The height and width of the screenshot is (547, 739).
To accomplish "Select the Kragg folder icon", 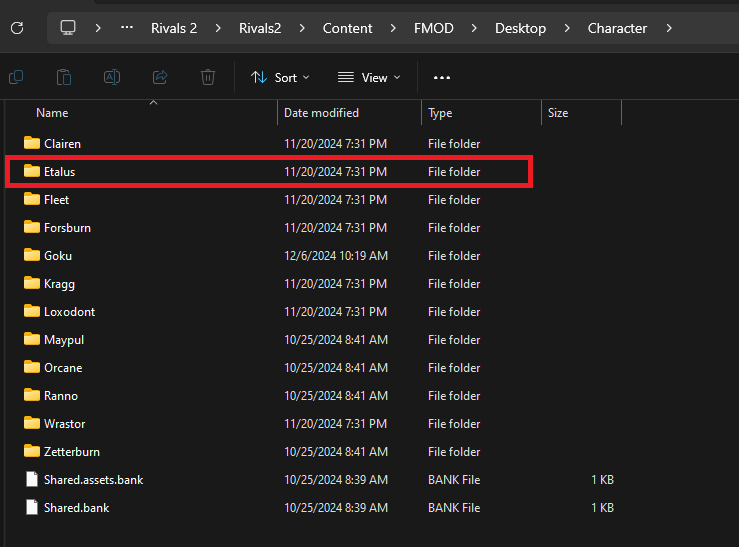I will click(x=32, y=283).
